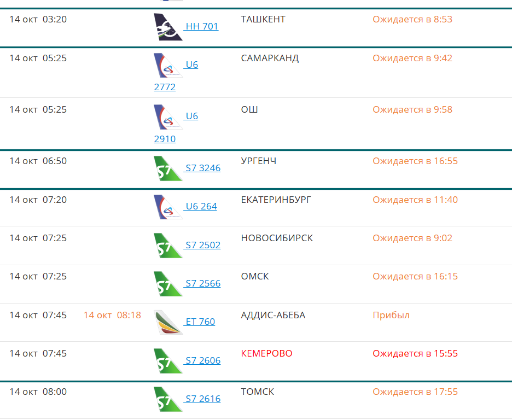Image resolution: width=512 pixels, height=420 pixels.
Task: Click the destination ОМСК
Action: click(255, 276)
